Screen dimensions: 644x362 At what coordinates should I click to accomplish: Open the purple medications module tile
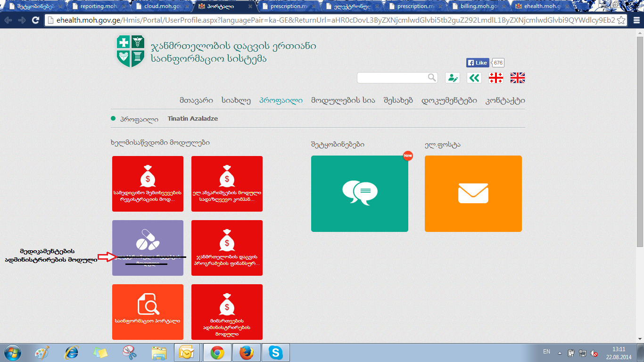tap(148, 247)
